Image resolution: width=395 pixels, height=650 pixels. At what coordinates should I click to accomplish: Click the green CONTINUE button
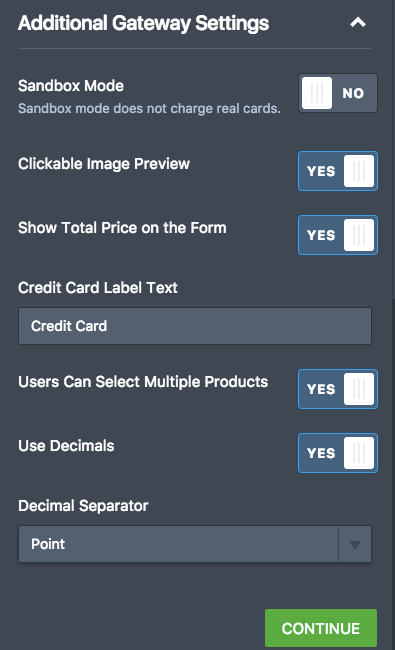321,628
